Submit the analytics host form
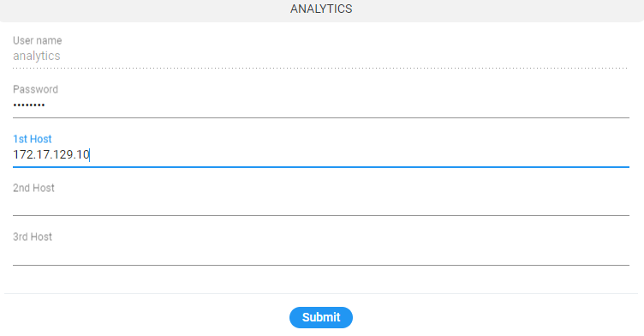The width and height of the screenshot is (644, 336). click(x=321, y=317)
